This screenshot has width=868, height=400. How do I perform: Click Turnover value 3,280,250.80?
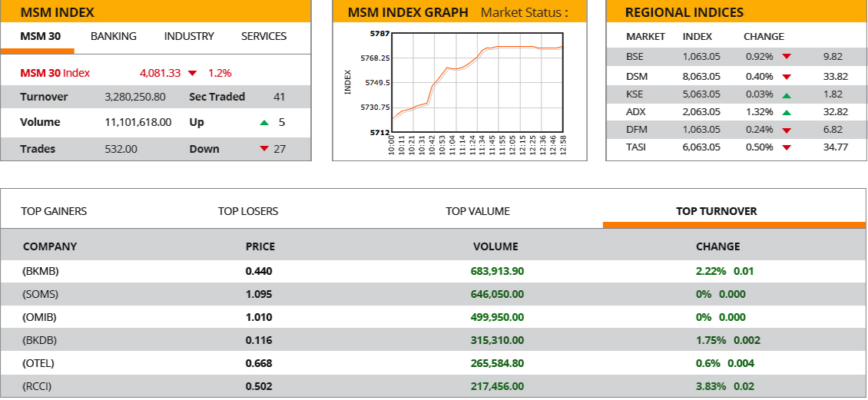135,97
